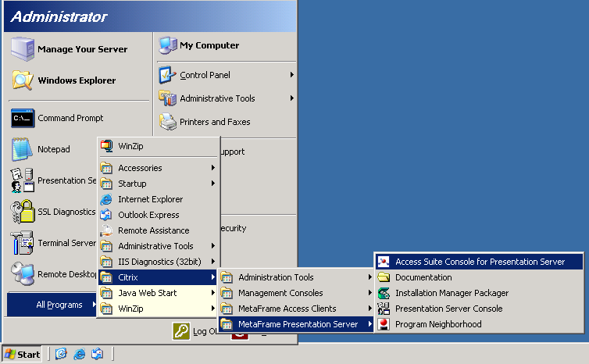Screen dimensions: 589x364
Task: Expand the Control Panel submenu arrow
Action: (x=292, y=75)
